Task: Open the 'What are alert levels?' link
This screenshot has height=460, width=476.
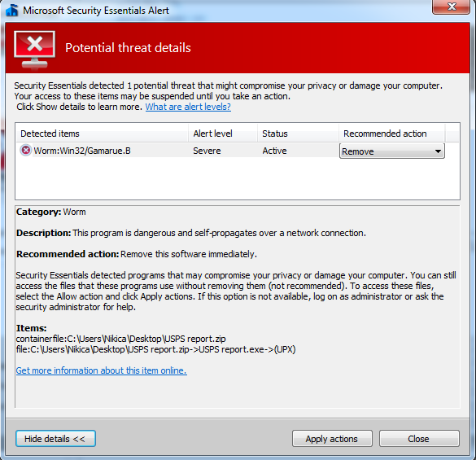Action: pyautogui.click(x=188, y=107)
